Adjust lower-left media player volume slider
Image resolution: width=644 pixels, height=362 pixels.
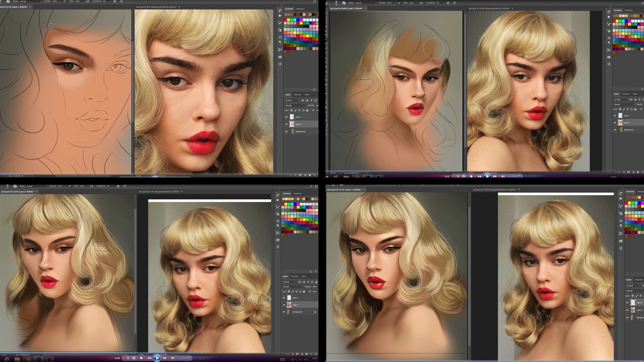pyautogui.click(x=184, y=358)
